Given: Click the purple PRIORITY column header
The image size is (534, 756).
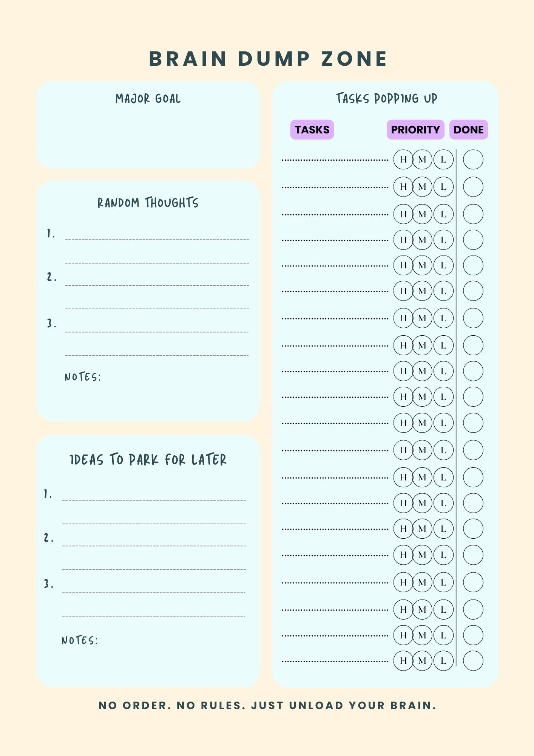Looking at the screenshot, I should pos(415,130).
